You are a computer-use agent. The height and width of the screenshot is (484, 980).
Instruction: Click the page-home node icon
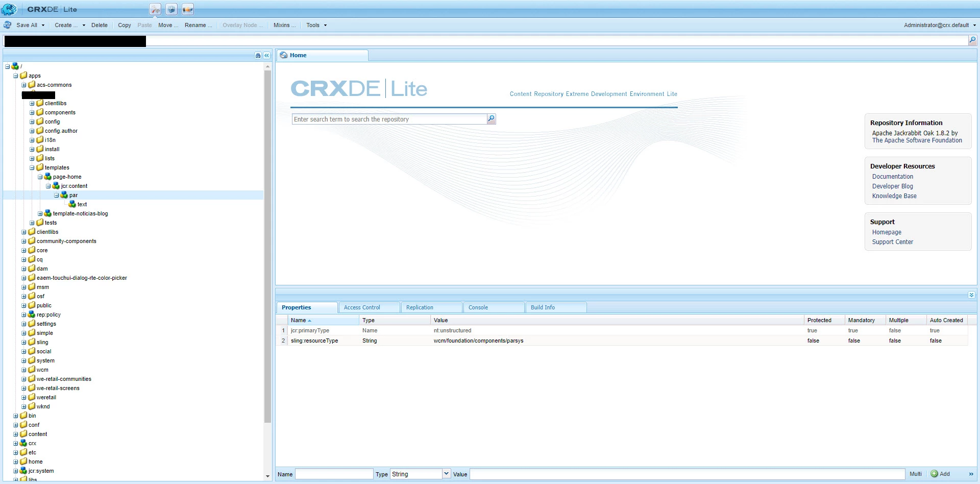pos(47,177)
